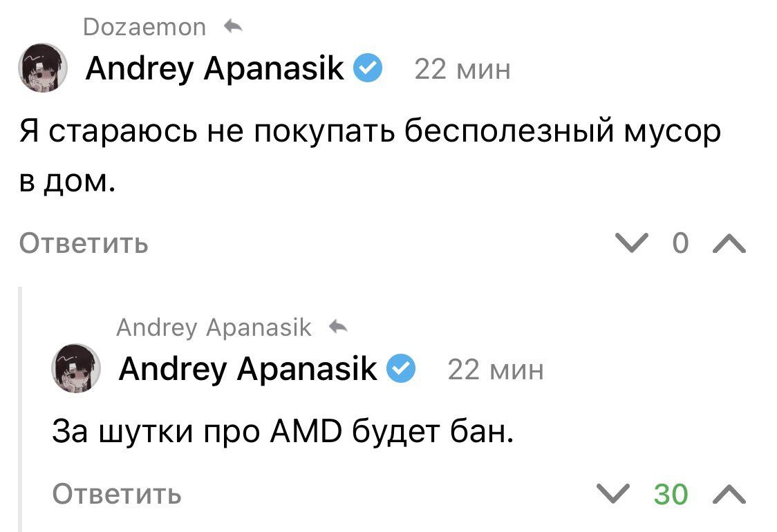
Task: Open Andrey Apanasik profile from top comment name
Action: (x=214, y=68)
